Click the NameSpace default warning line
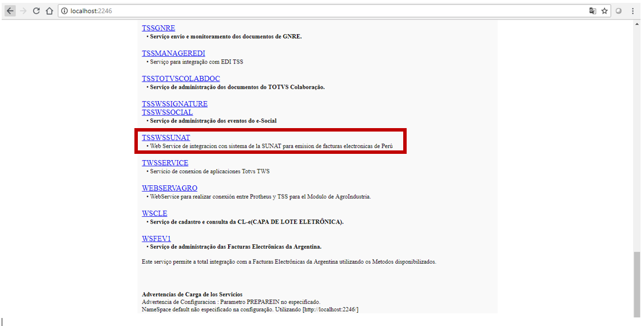The width and height of the screenshot is (644, 326). click(250, 309)
